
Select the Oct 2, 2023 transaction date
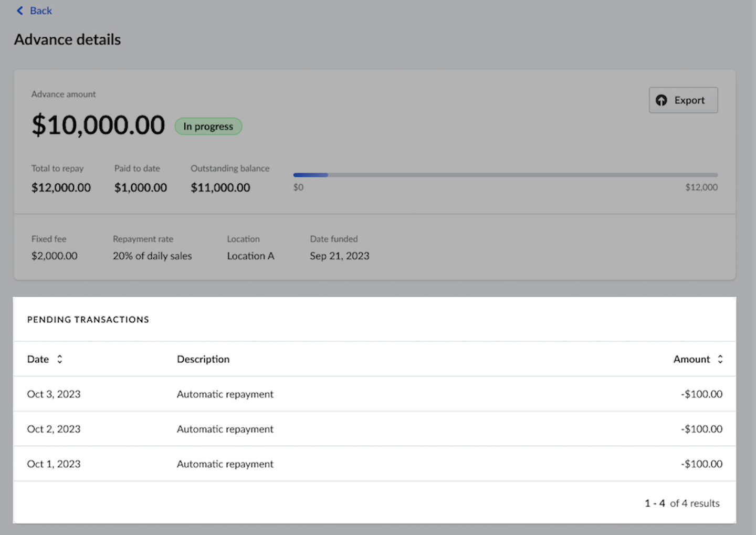pyautogui.click(x=54, y=429)
